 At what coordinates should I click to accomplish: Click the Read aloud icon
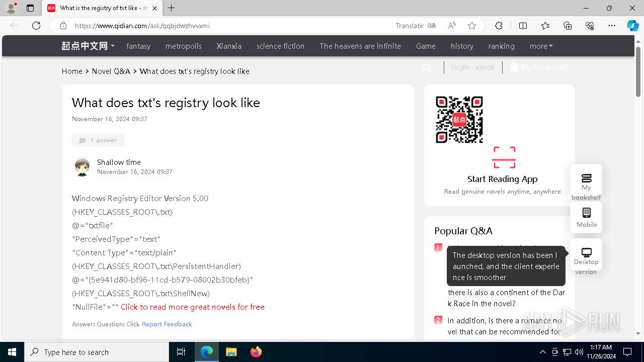point(452,26)
